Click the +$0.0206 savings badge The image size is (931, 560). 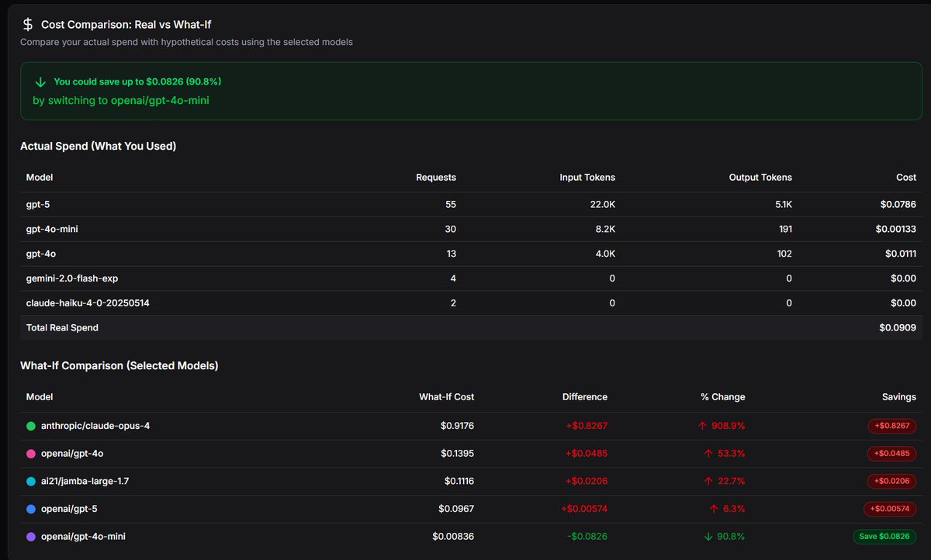pos(892,481)
